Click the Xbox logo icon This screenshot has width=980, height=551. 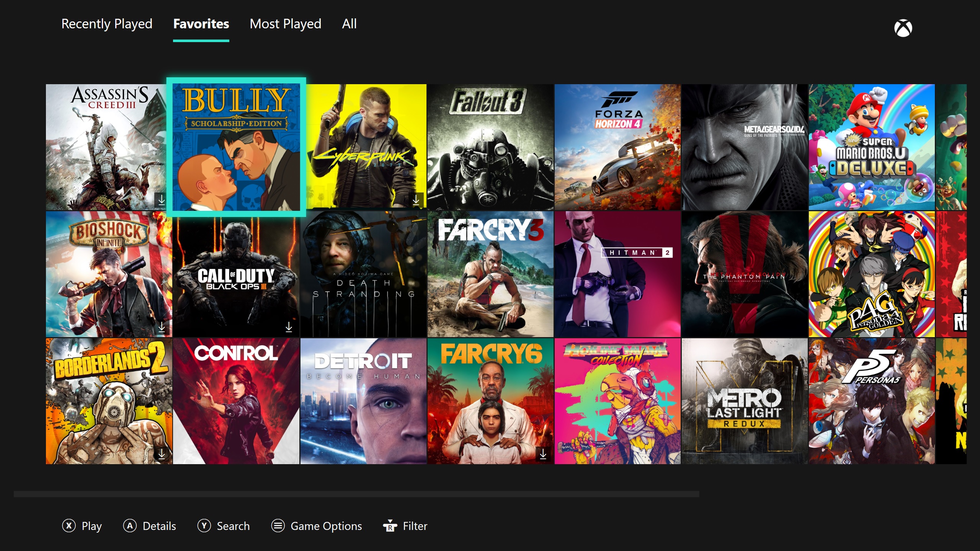tap(903, 28)
